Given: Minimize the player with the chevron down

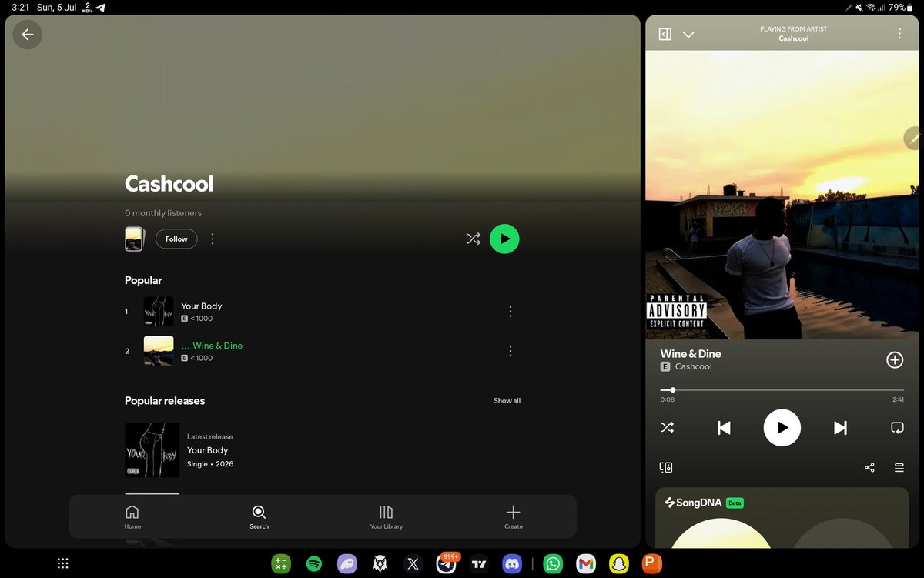Looking at the screenshot, I should [x=688, y=35].
